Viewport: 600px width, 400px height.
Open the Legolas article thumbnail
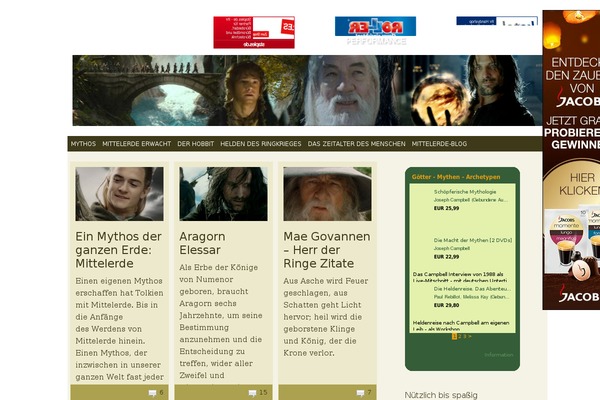[x=119, y=194]
